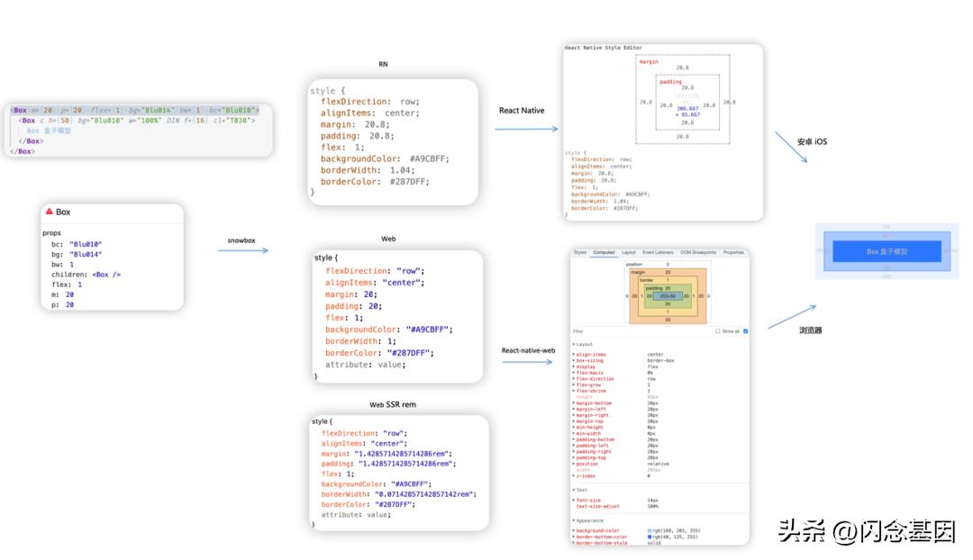Uncheck the blue checkbox right of Show all

[x=745, y=331]
